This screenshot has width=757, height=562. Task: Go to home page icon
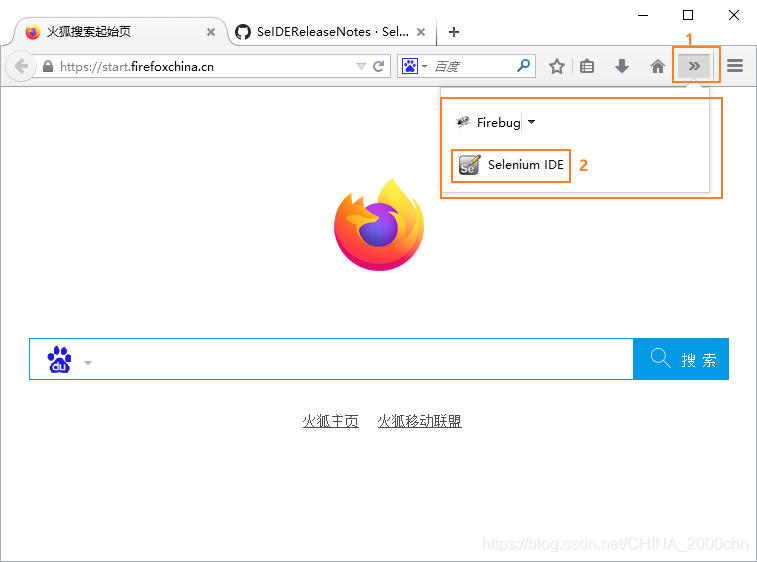click(658, 66)
